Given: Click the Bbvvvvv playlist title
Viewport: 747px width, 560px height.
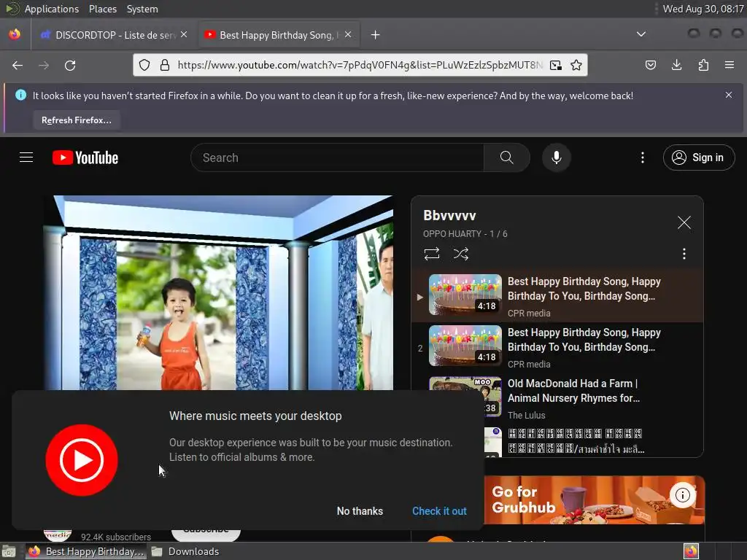Looking at the screenshot, I should 449,216.
